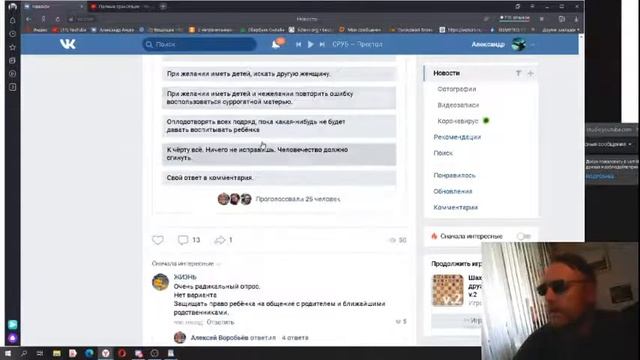Open browser sidebar favorites star icon

13,47
